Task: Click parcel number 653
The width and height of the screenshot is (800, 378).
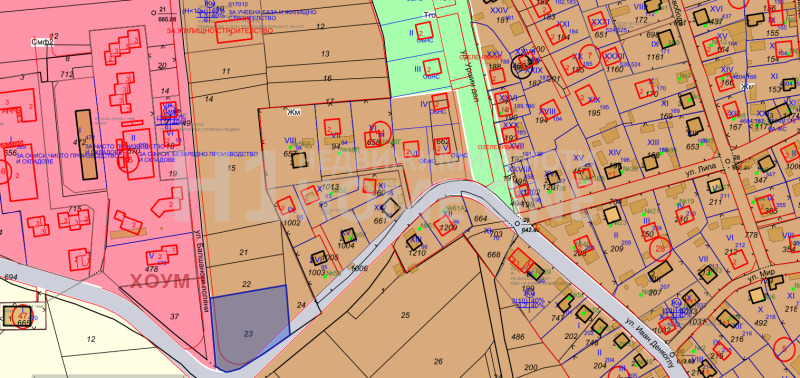Action: point(693,146)
